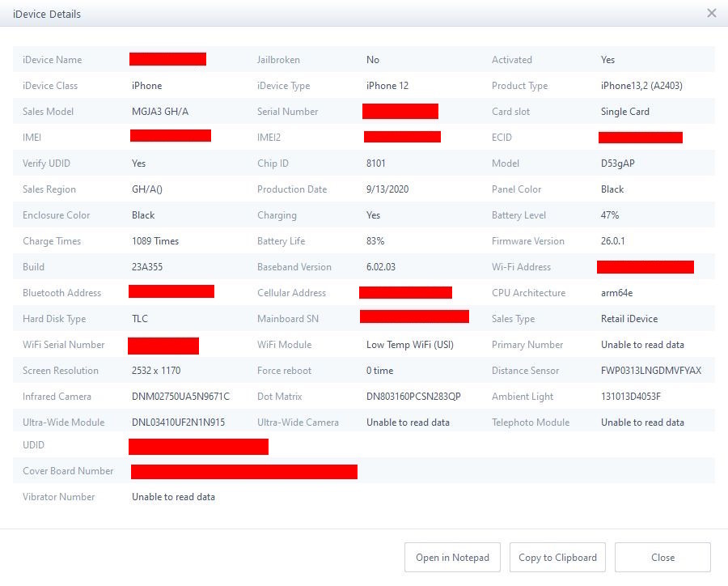Select the Screen Resolution value 2532 x 1170

pyautogui.click(x=156, y=371)
